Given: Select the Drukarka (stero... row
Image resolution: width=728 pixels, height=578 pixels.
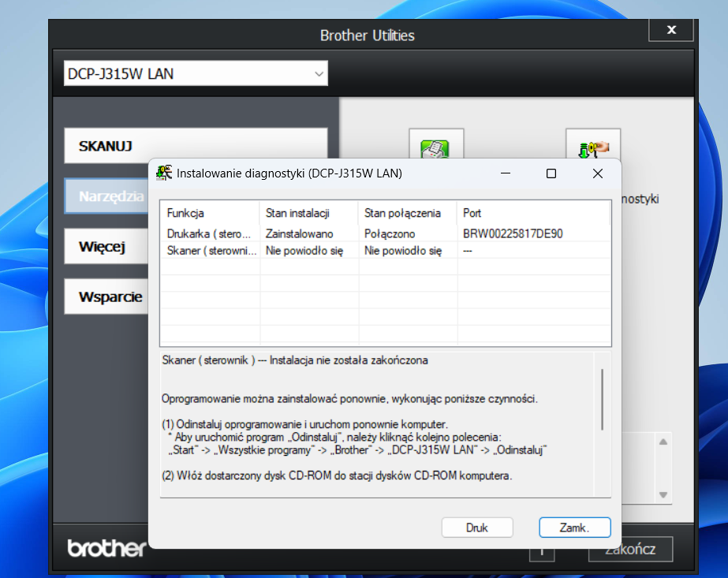Looking at the screenshot, I should point(386,233).
